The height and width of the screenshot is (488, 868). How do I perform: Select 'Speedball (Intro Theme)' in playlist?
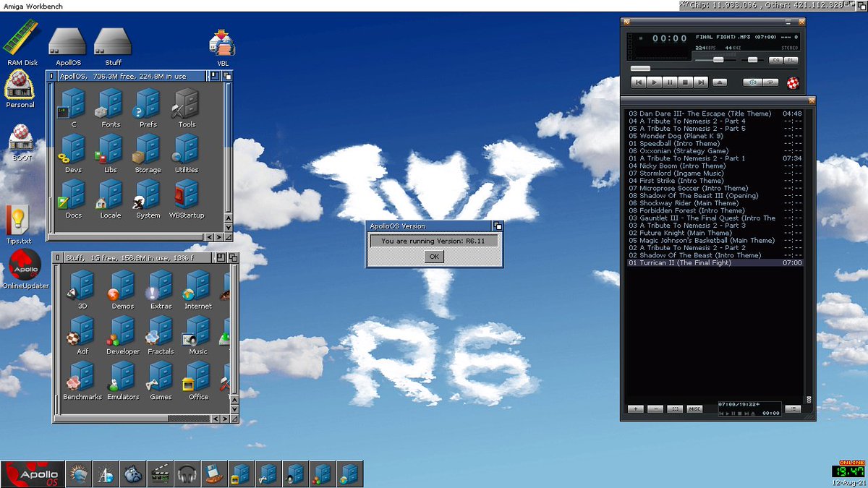715,143
